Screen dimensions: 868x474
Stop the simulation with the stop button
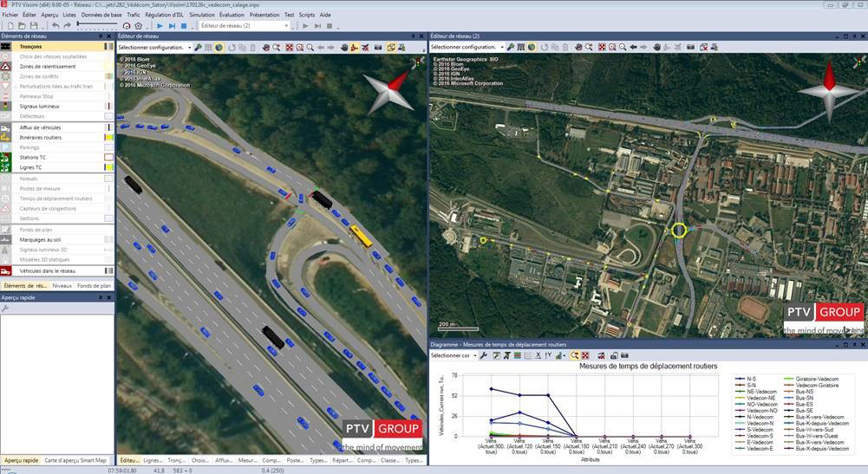point(183,26)
